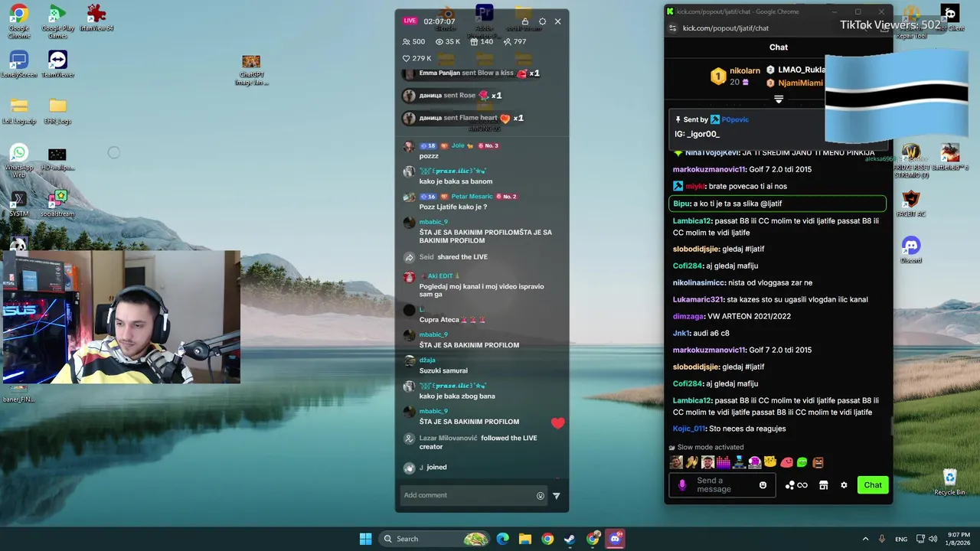Click the streamer webcam preview
This screenshot has width=980, height=551.
coord(121,317)
